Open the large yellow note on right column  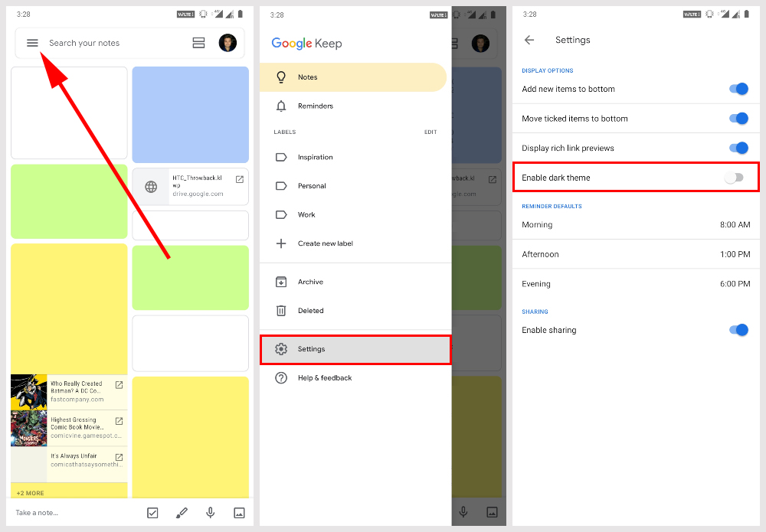pyautogui.click(x=191, y=437)
